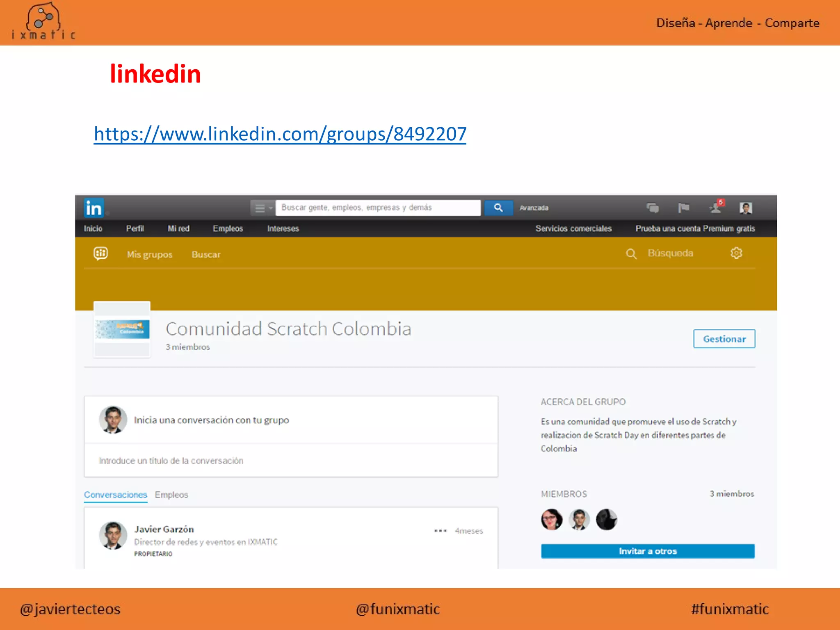
Task: Open the group settings gear icon
Action: pyautogui.click(x=736, y=253)
